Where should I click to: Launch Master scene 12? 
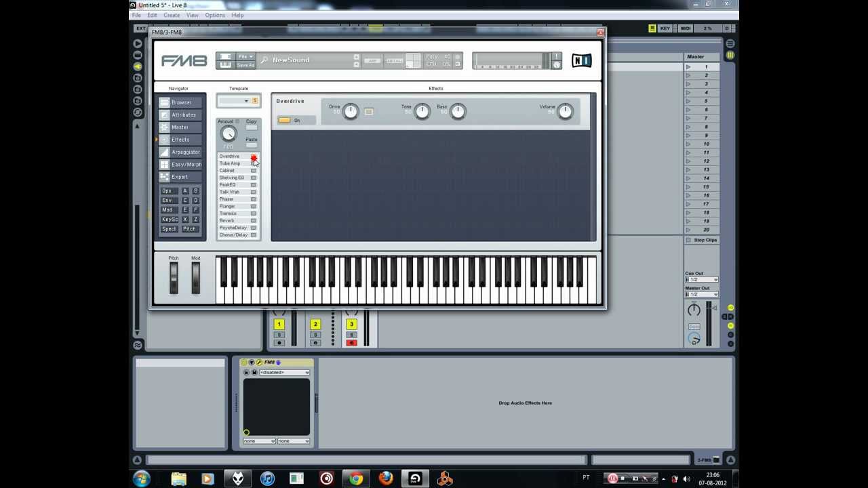coord(688,161)
